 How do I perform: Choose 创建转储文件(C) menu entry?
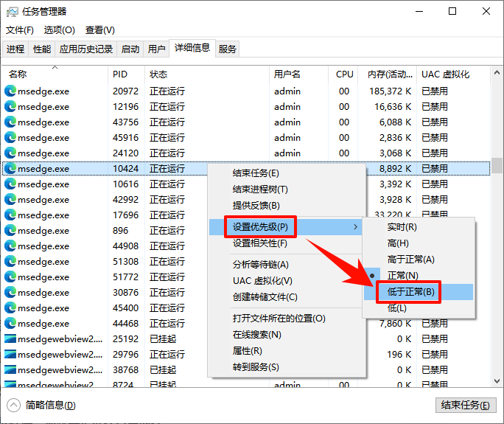click(287, 297)
